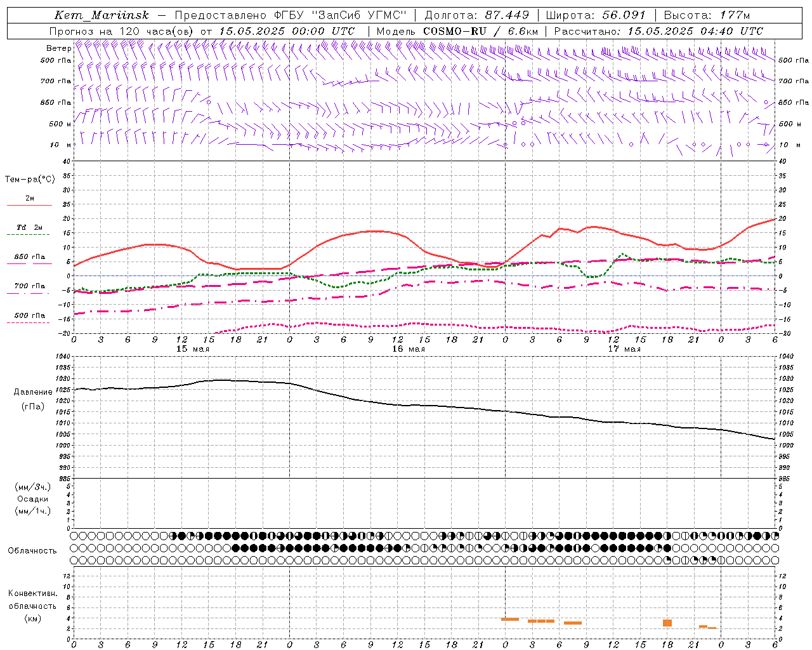Click the 'Тем-ра(°C)' temperature label
The height and width of the screenshot is (650, 812).
tap(30, 180)
